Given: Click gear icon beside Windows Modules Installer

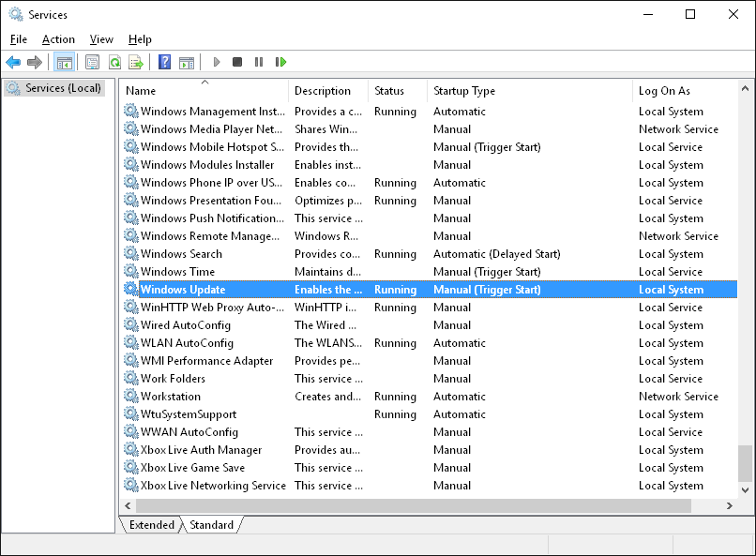Looking at the screenshot, I should pos(131,164).
